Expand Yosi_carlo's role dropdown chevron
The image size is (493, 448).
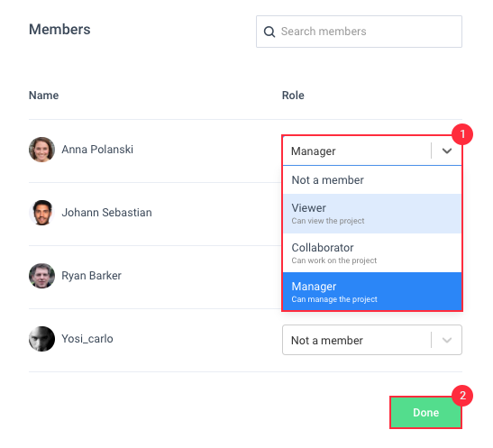[x=447, y=340]
